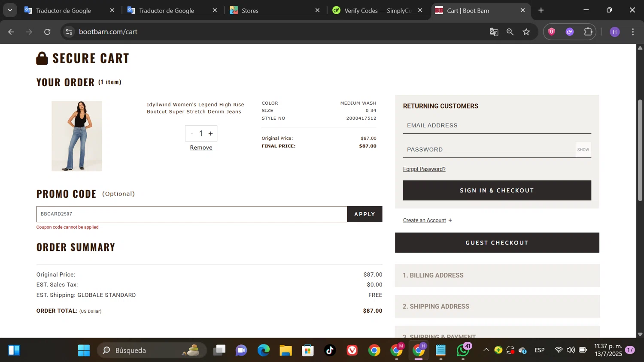Open the notification counter badge
The width and height of the screenshot is (644, 362).
coord(630,350)
